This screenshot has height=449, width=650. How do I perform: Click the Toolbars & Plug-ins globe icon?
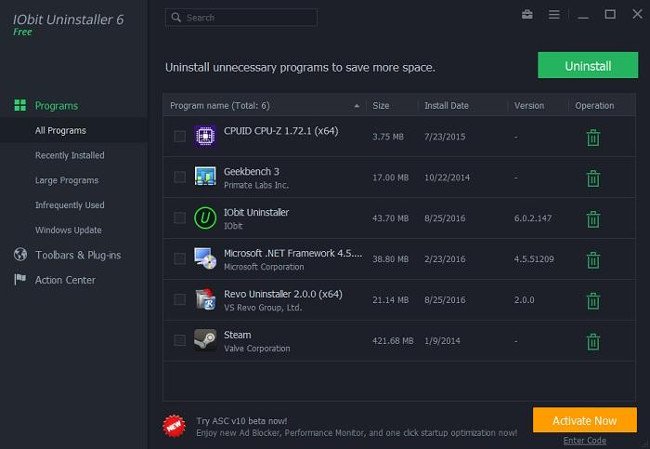click(x=20, y=254)
